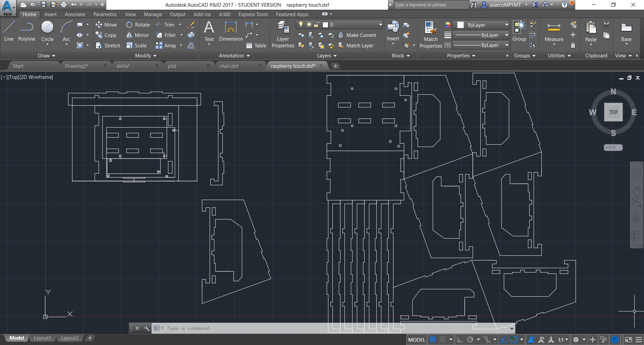Activate the Trim tool
This screenshot has height=345, width=644.
[165, 24]
